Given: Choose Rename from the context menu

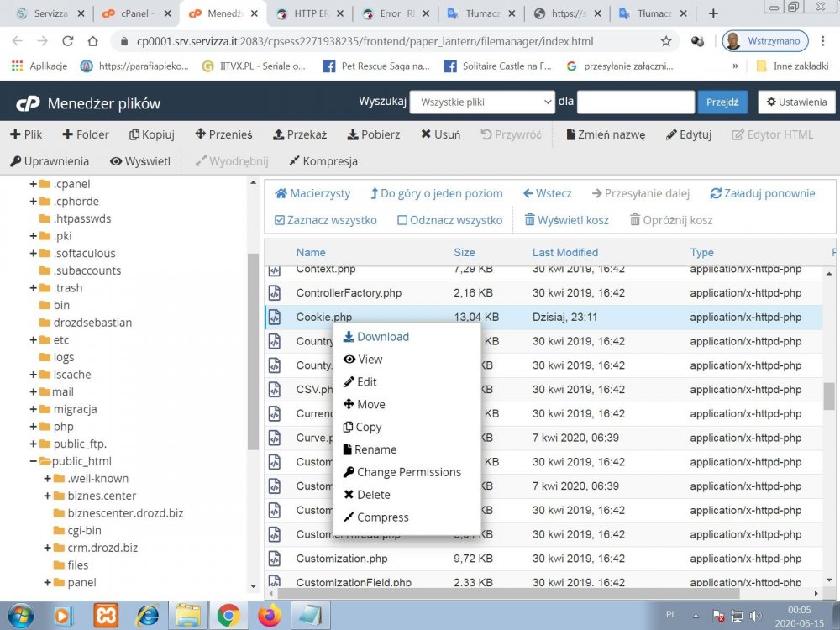Looking at the screenshot, I should pyautogui.click(x=370, y=449).
